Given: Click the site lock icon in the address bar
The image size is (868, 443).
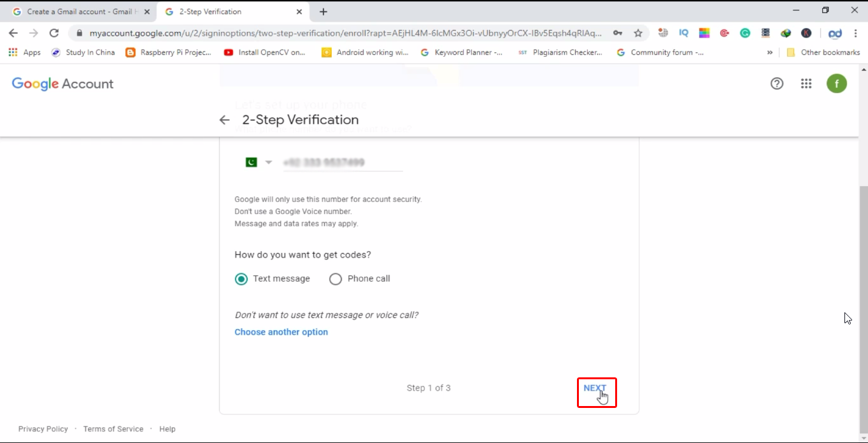Looking at the screenshot, I should pos(80,33).
